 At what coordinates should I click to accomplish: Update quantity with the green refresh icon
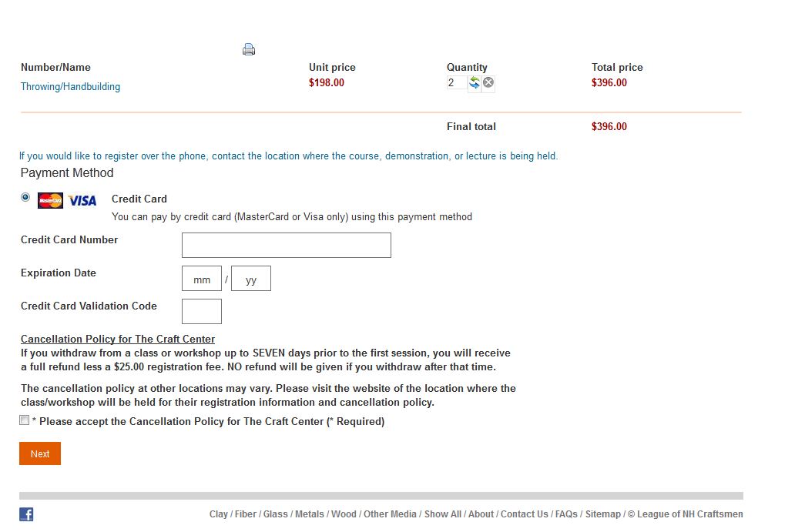click(475, 82)
